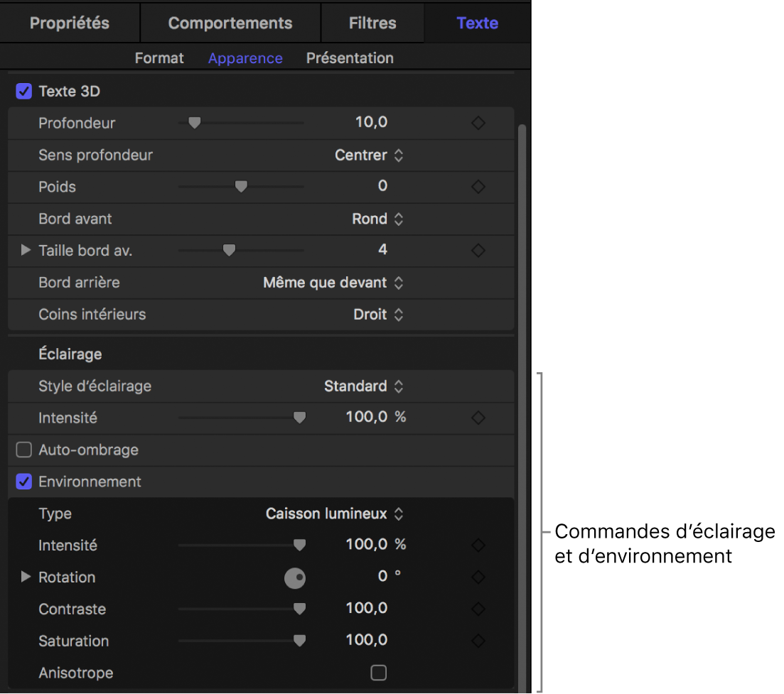
Task: Click the Taille bord av. keyframe diamond
Action: [x=478, y=251]
